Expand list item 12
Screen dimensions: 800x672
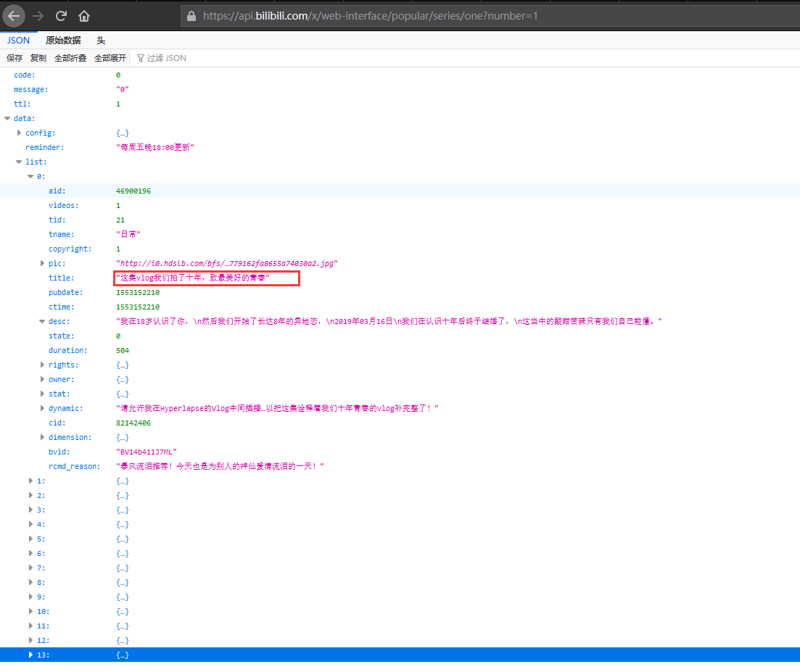pyautogui.click(x=30, y=640)
